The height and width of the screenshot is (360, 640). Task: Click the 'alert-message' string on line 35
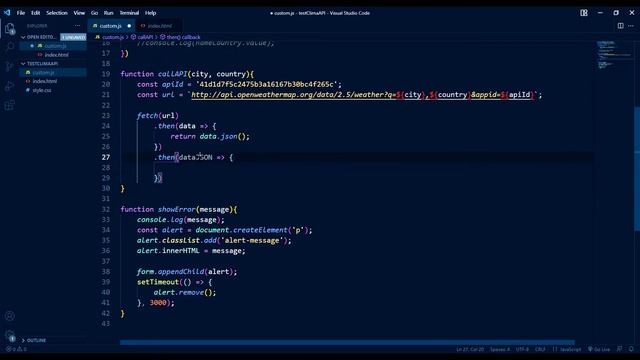pyautogui.click(x=252, y=240)
